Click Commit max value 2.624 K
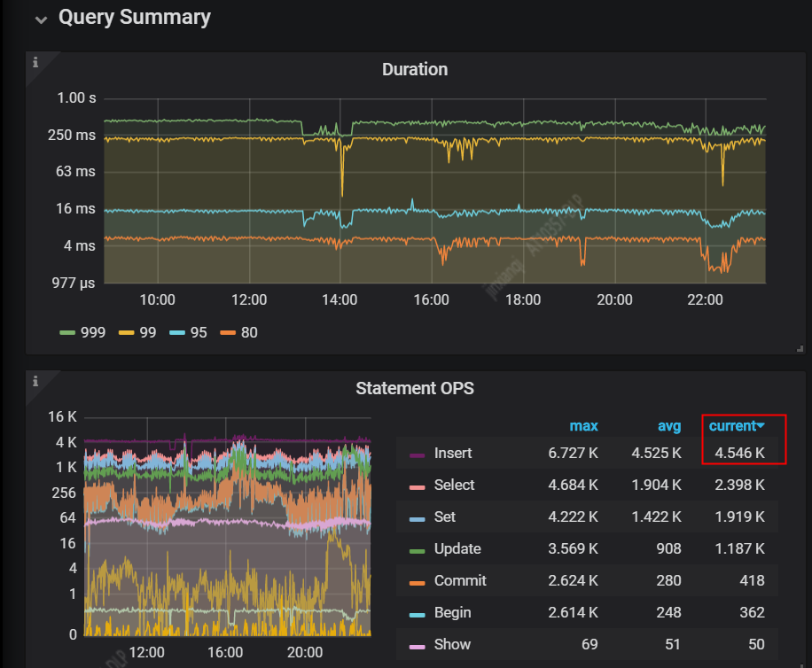 click(573, 580)
